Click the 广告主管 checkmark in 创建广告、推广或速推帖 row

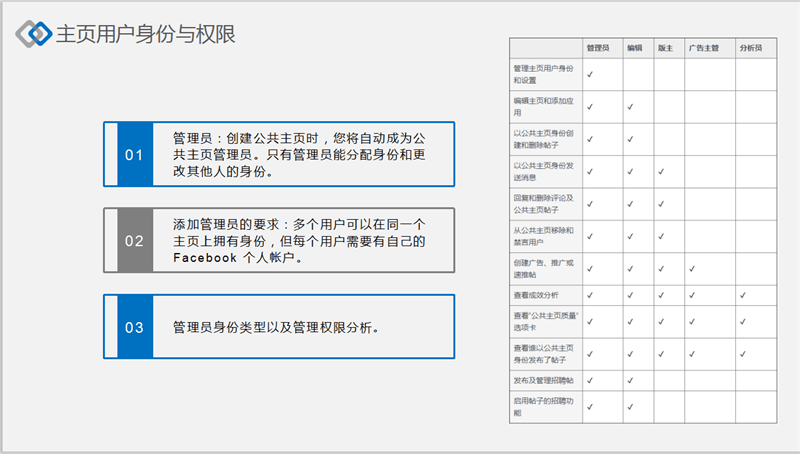pos(692,269)
